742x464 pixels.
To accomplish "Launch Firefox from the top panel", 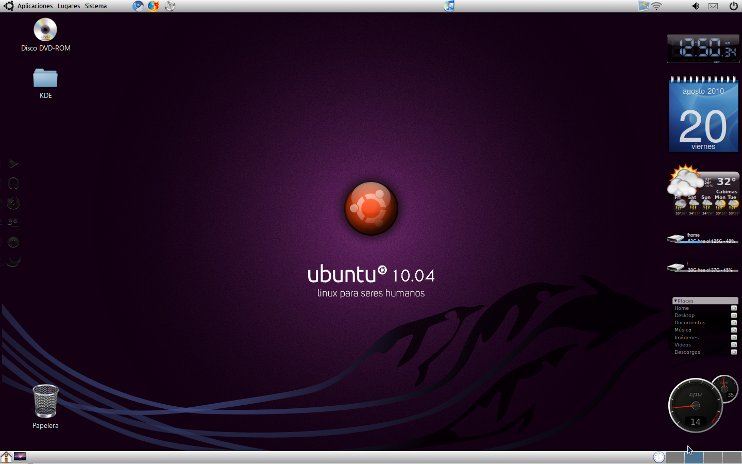I will click(153, 6).
